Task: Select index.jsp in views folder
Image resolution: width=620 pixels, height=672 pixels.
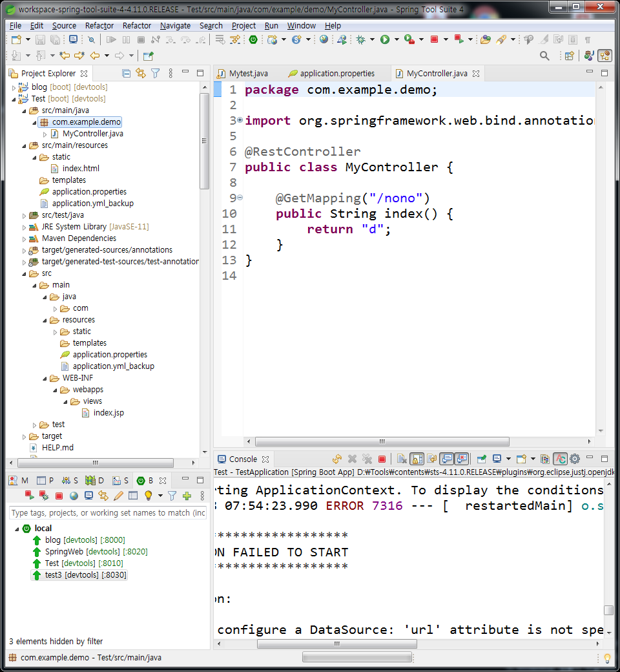Action: tap(103, 413)
